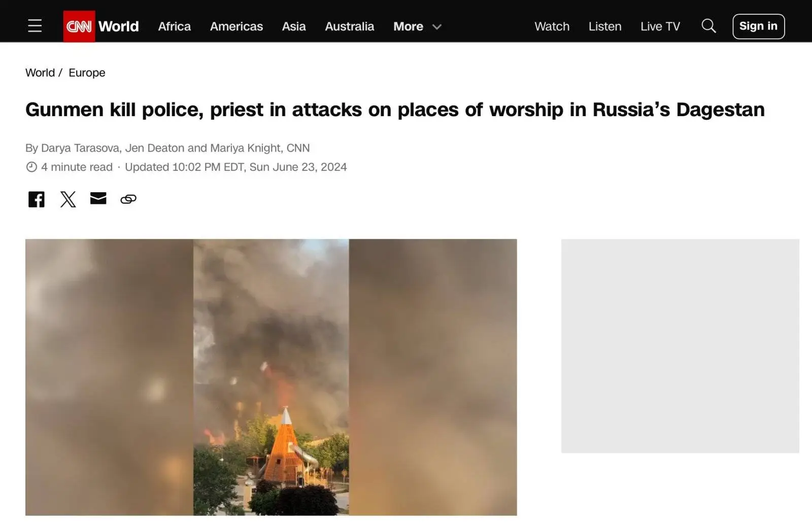Click the burning building video thumbnail
Screen dimensions: 812x526
(271, 377)
